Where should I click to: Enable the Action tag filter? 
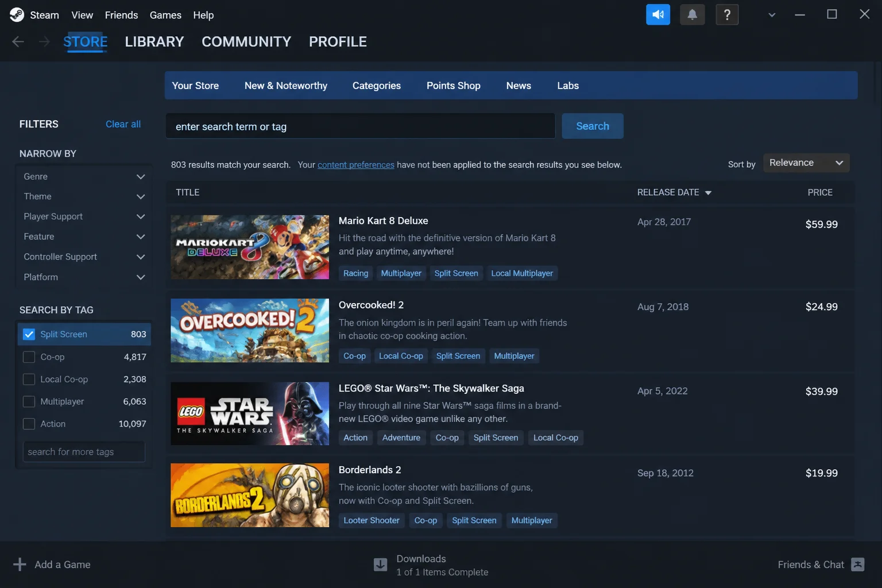click(29, 424)
